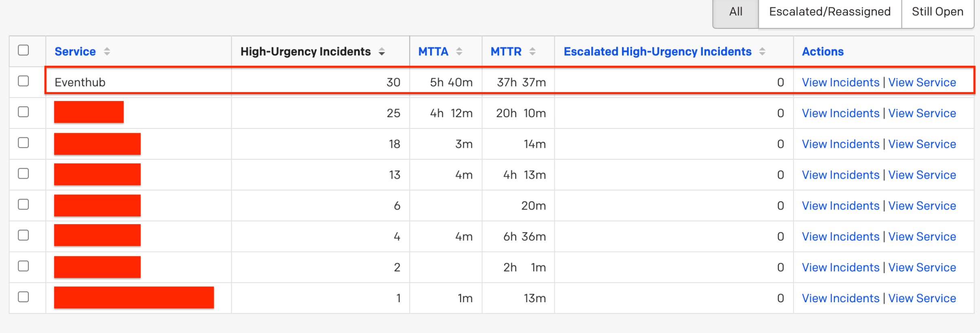
Task: Sort by Escalated High-Urgency Incidents header text
Action: click(x=658, y=51)
